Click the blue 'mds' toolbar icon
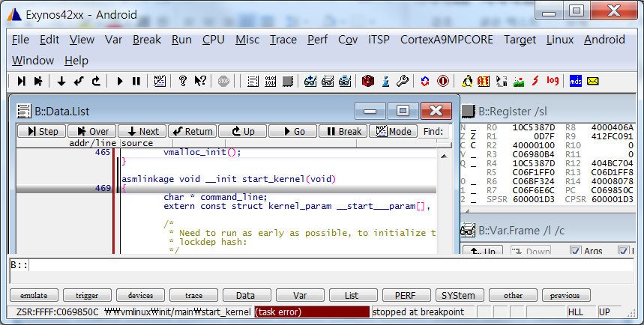Viewport: 644px width, 325px height. [x=576, y=81]
